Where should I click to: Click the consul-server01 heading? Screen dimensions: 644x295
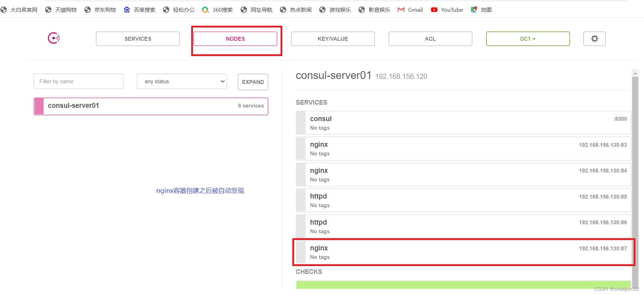(334, 75)
